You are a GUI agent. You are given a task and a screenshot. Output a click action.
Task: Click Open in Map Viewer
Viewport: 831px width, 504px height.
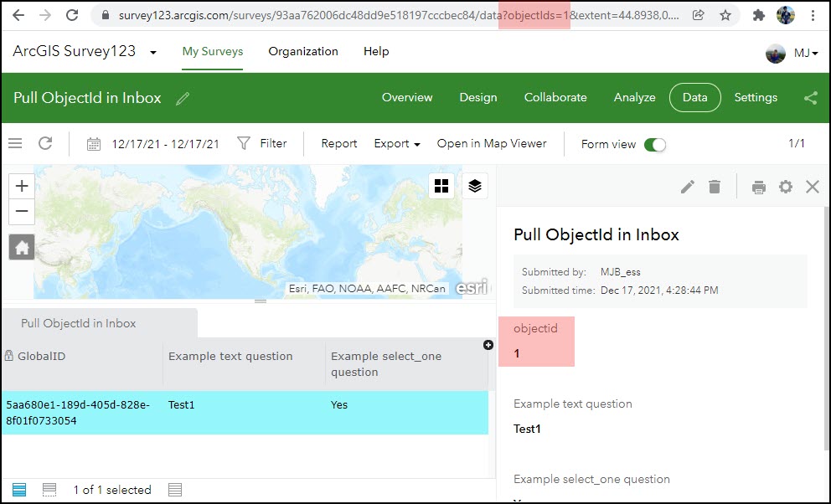coord(493,143)
